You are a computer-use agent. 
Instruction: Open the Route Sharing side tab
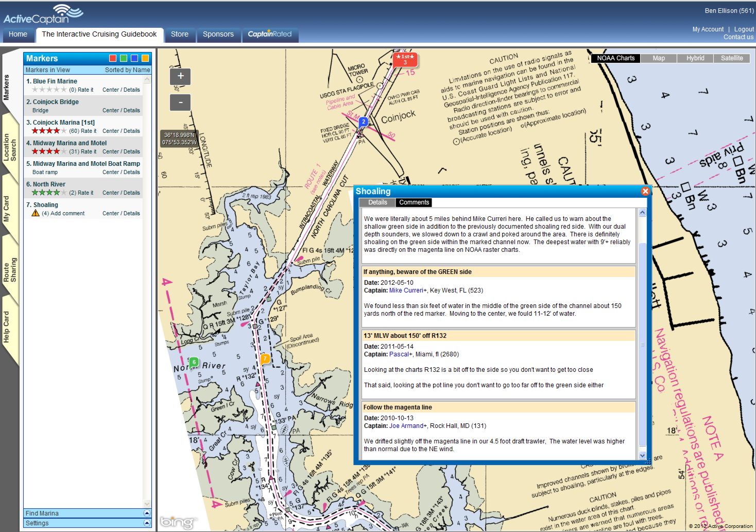pos(10,269)
